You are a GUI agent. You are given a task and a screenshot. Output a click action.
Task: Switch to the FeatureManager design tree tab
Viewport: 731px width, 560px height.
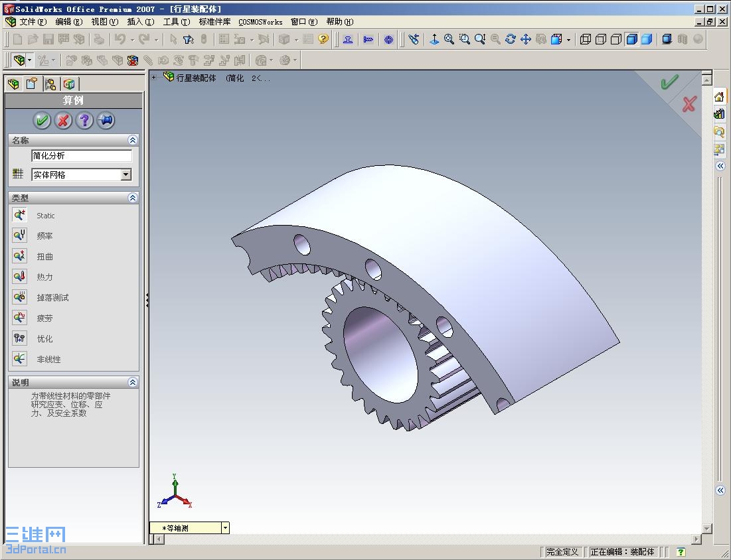(13, 84)
